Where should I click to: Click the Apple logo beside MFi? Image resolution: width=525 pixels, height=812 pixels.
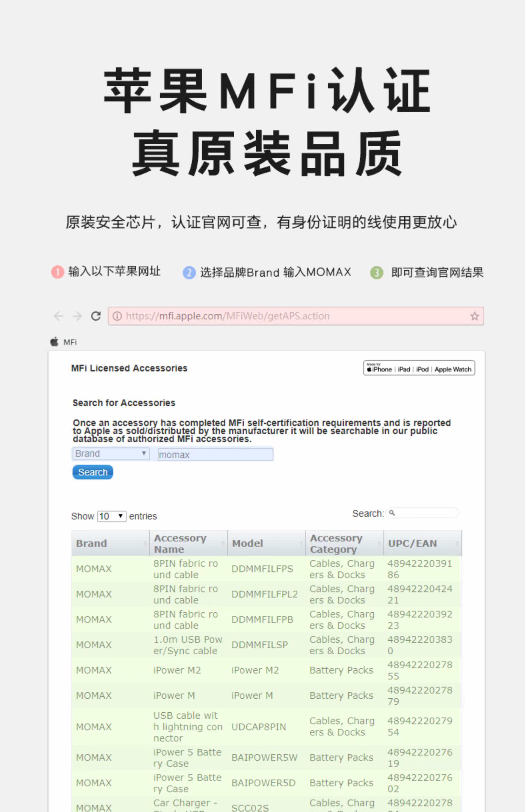pyautogui.click(x=54, y=341)
